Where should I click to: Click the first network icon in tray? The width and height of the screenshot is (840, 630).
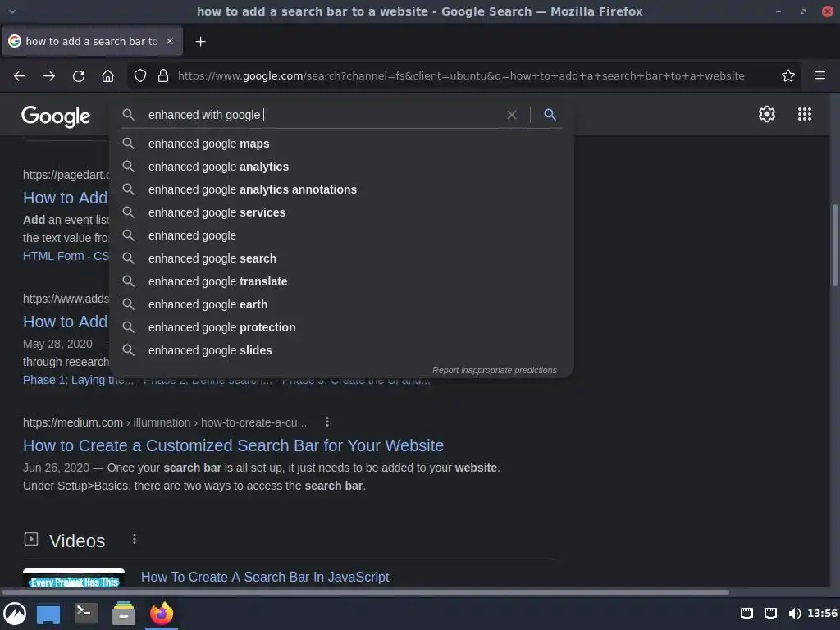746,614
